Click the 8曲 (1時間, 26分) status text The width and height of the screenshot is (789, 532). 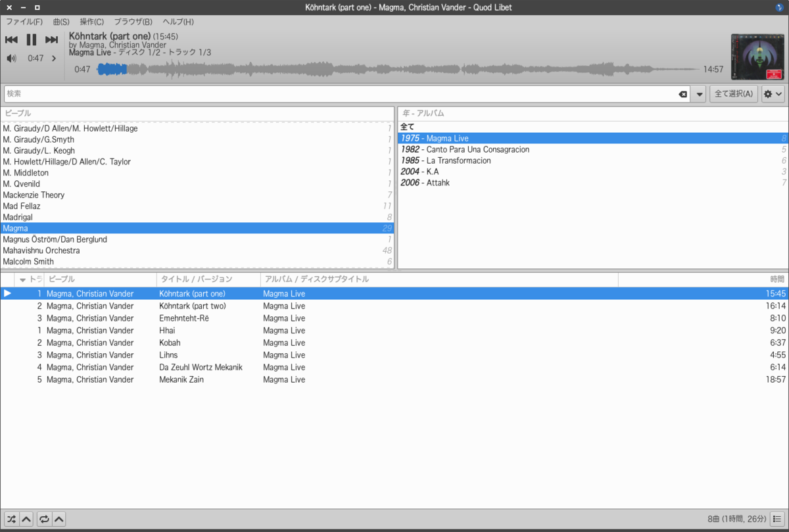(736, 519)
